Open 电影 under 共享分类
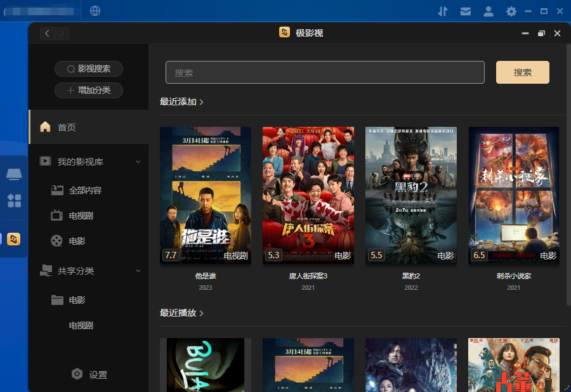 [77, 300]
